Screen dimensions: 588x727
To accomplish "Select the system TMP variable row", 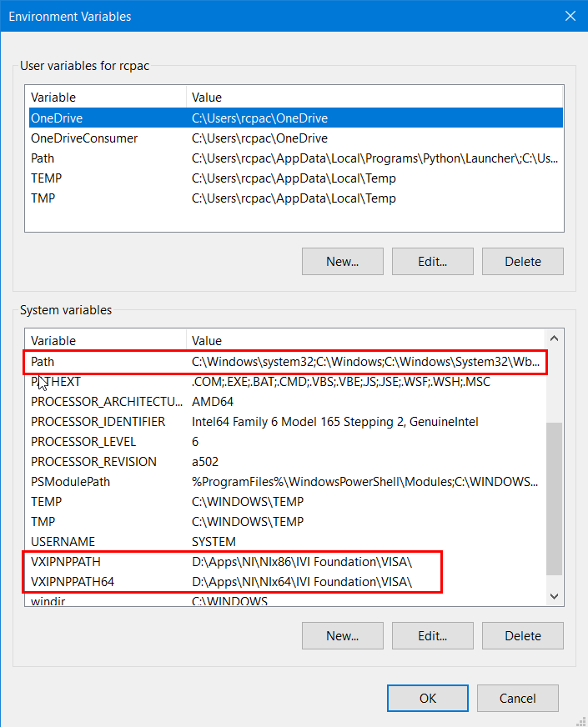I will (x=285, y=521).
